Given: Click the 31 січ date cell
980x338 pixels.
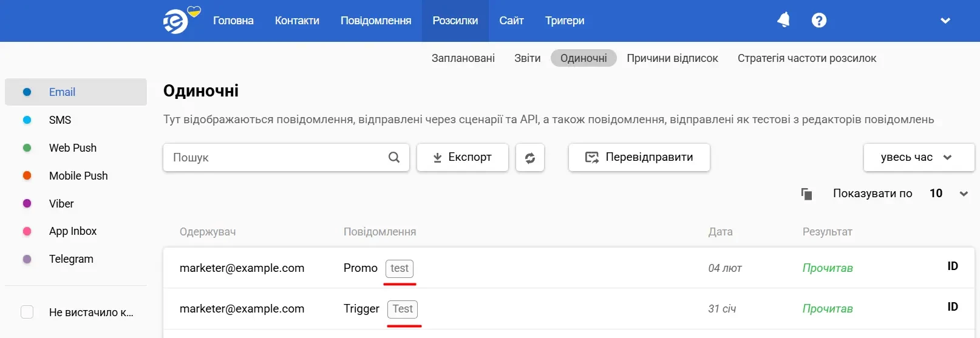Looking at the screenshot, I should pyautogui.click(x=722, y=309).
